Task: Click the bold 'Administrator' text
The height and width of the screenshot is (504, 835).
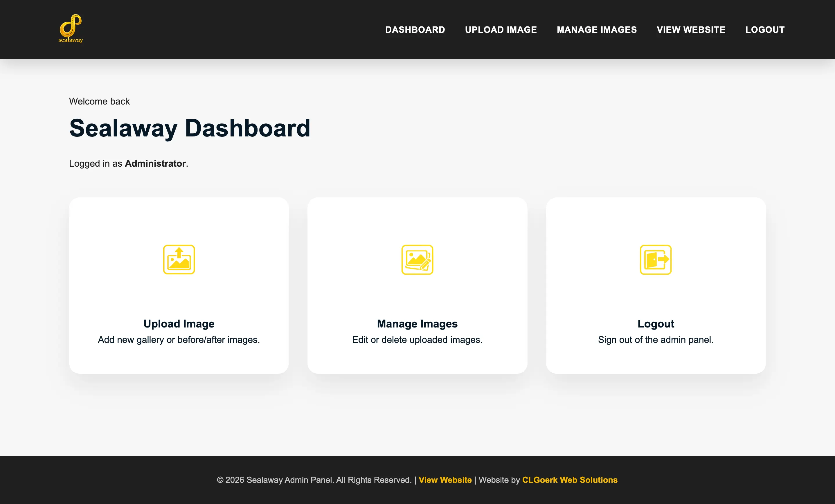Action: click(155, 163)
